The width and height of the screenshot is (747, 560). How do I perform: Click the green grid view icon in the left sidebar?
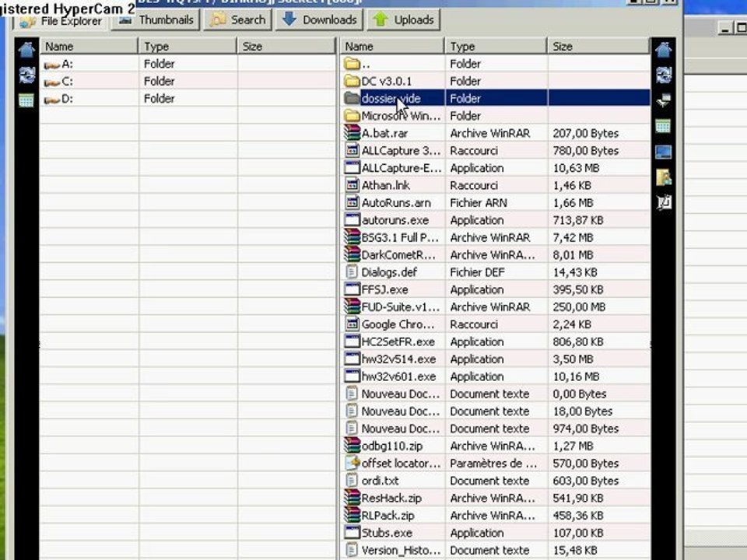[x=26, y=100]
